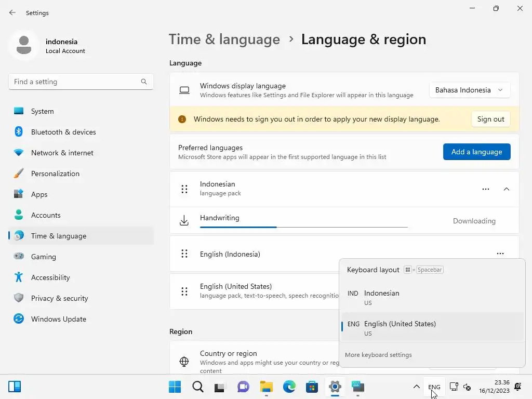The width and height of the screenshot is (532, 399).
Task: Click Add a language button
Action: point(477,152)
